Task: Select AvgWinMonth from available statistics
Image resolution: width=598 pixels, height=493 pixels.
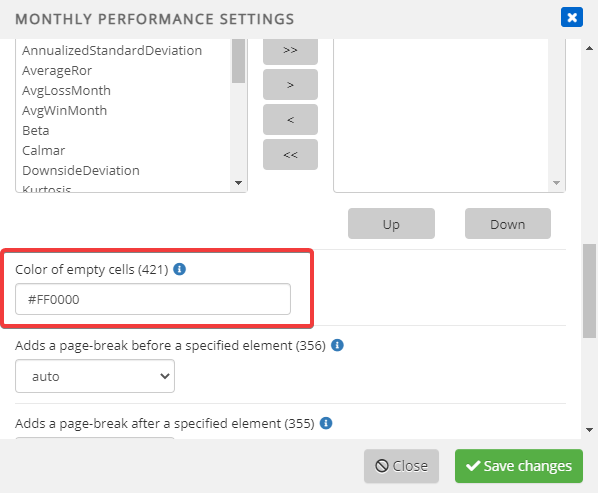Action: tap(64, 110)
